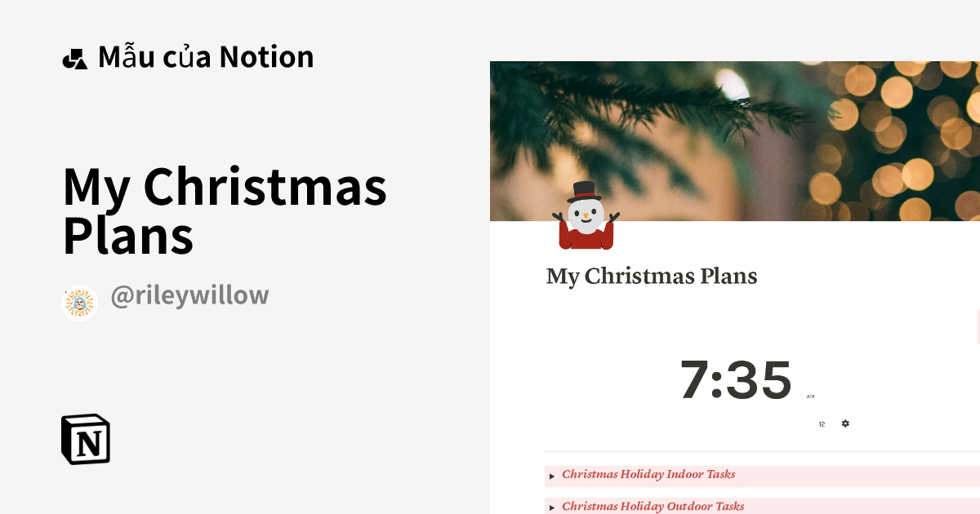
Task: Click the "My Christmas Plans" page heading
Action: pos(651,276)
